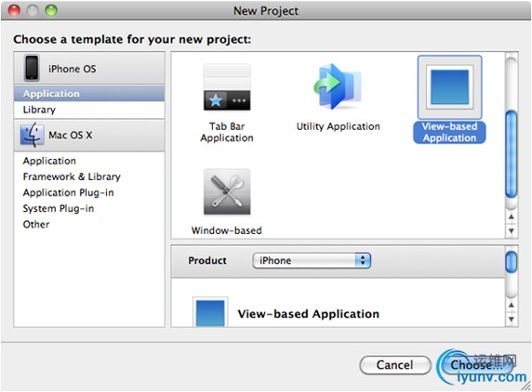Close the New Project window

click(14, 10)
